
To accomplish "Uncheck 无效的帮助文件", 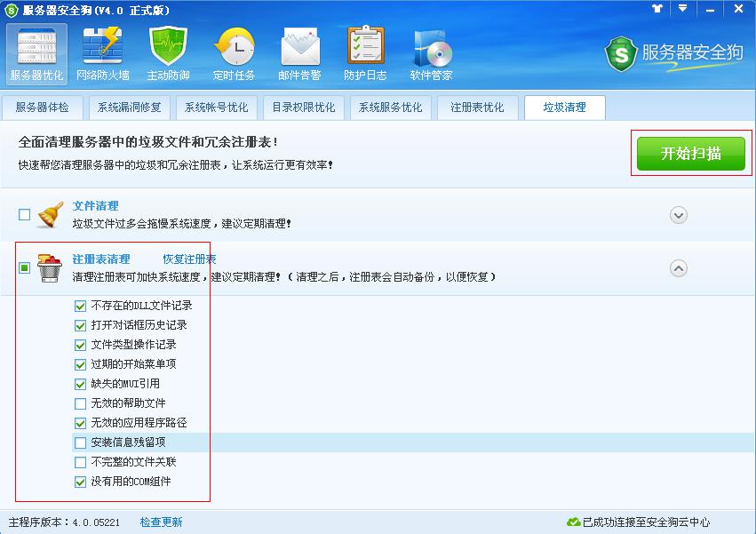I will 80,403.
